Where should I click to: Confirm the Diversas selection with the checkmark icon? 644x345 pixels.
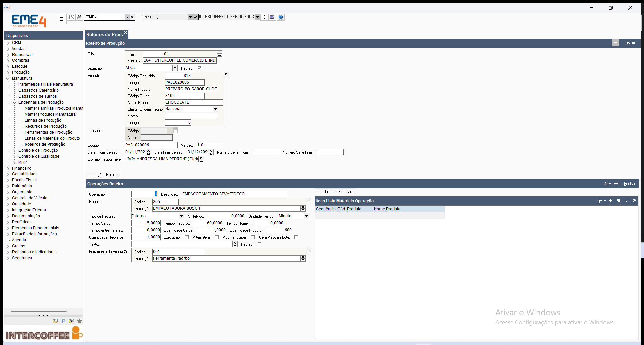[195, 17]
